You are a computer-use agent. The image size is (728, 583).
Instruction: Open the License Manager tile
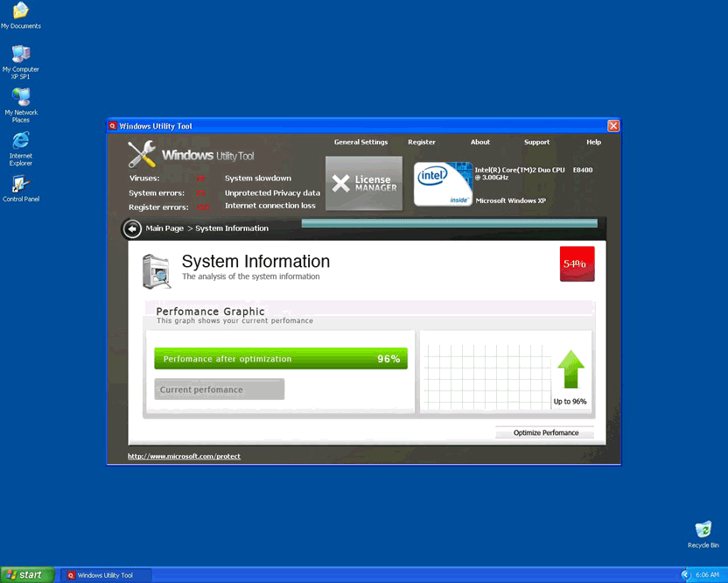pyautogui.click(x=364, y=184)
